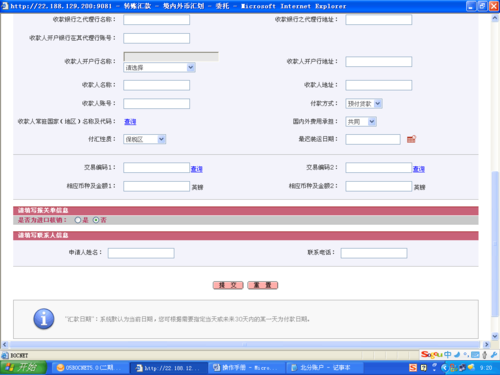Open the soft keyboard icon on the Sogou bar
The height and width of the screenshot is (375, 500).
pyautogui.click(x=475, y=355)
